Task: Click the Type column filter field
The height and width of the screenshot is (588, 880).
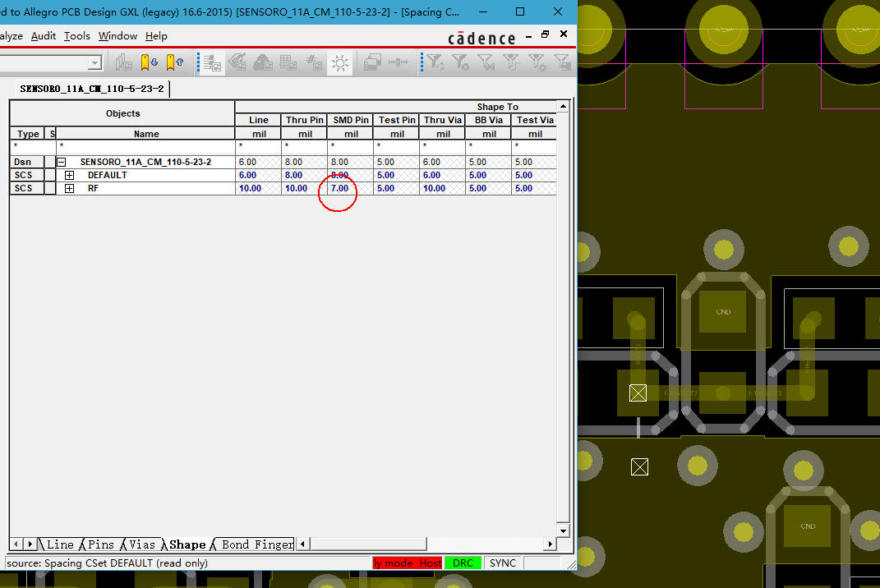Action: coord(27,147)
